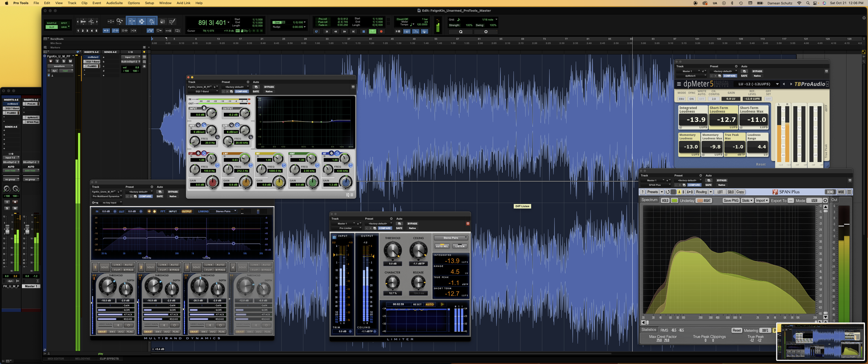Image resolution: width=868 pixels, height=364 pixels.
Task: Select the Pencil tool
Action: pos(172,22)
